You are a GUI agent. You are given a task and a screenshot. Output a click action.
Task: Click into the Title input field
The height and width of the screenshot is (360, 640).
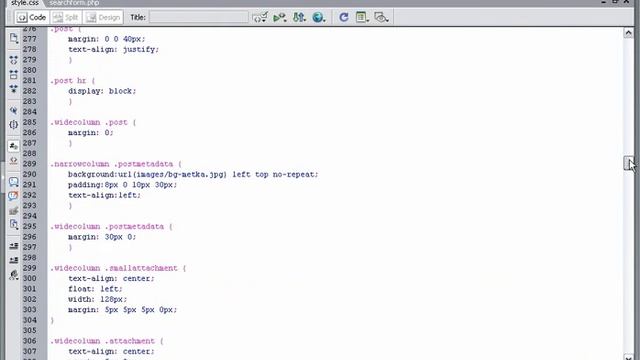[199, 18]
